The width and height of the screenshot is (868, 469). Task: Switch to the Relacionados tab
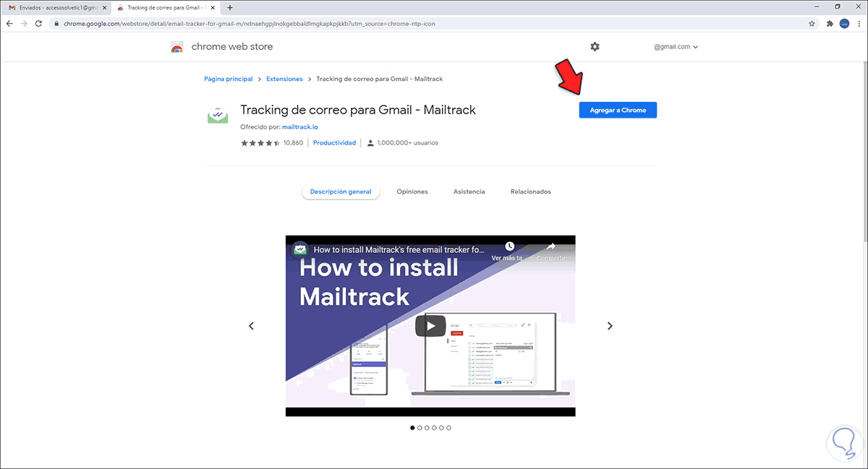pos(531,192)
